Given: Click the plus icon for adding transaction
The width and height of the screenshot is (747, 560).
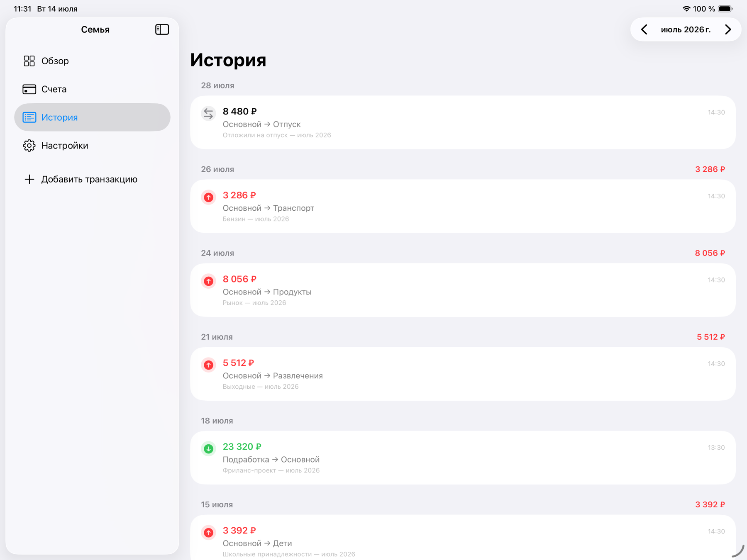Looking at the screenshot, I should click(29, 179).
